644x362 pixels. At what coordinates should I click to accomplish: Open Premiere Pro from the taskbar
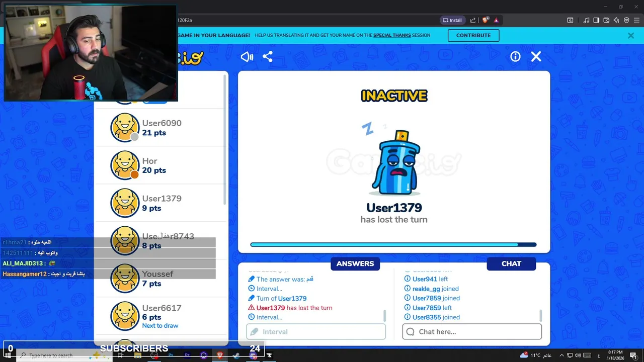(x=187, y=355)
